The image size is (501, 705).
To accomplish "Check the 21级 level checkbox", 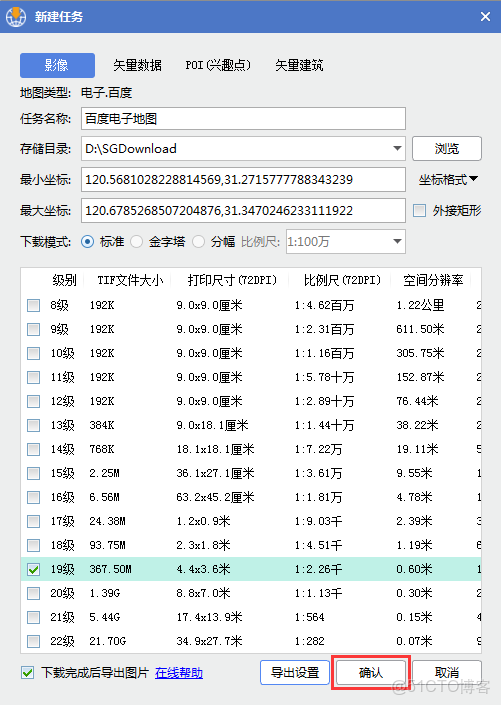I will [33, 617].
